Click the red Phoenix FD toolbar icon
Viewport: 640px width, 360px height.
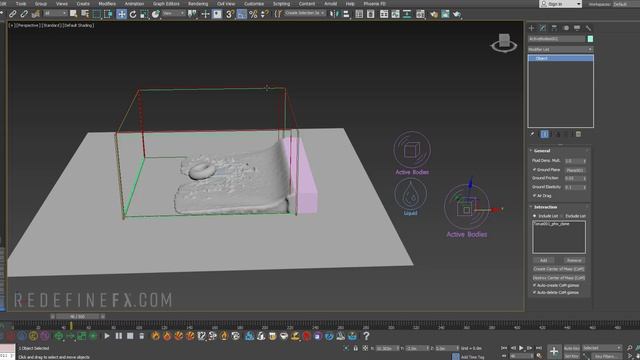tap(307, 336)
